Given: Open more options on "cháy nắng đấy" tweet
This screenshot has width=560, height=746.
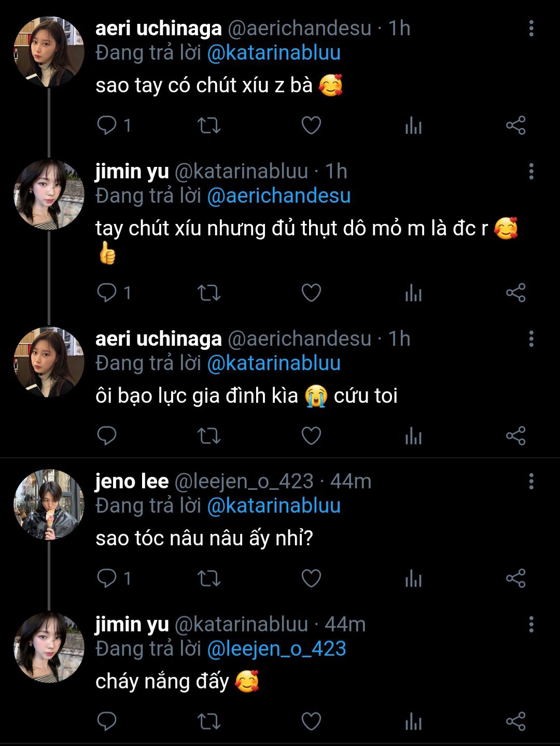Looking at the screenshot, I should [531, 625].
